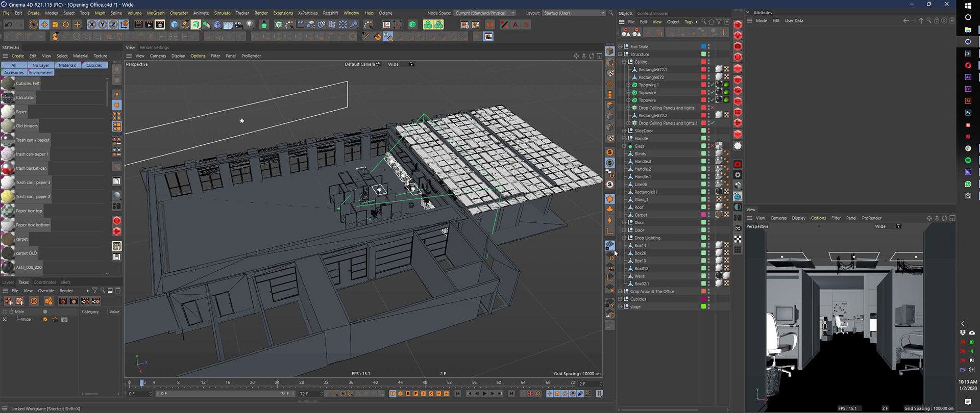The height and width of the screenshot is (413, 980).
Task: Filter materials by Cubicles tag
Action: 94,65
